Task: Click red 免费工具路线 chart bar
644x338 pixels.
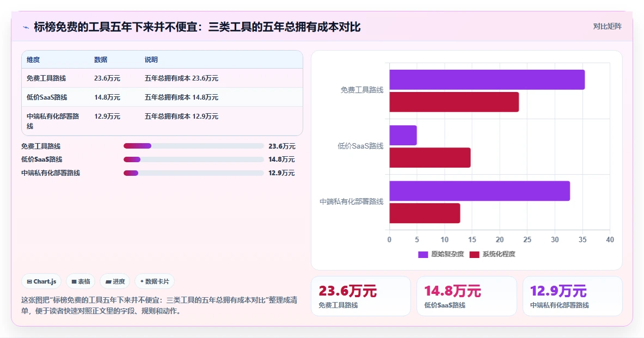Action: [454, 102]
